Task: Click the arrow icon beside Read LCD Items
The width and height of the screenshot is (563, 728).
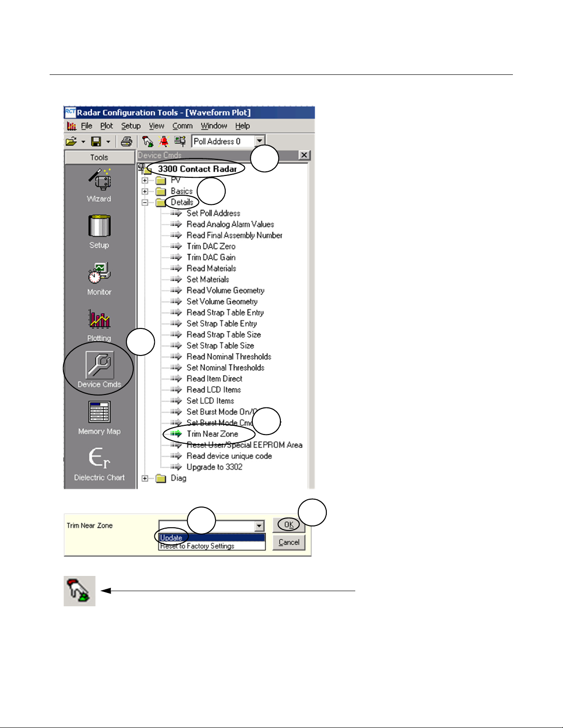Action: click(x=176, y=389)
